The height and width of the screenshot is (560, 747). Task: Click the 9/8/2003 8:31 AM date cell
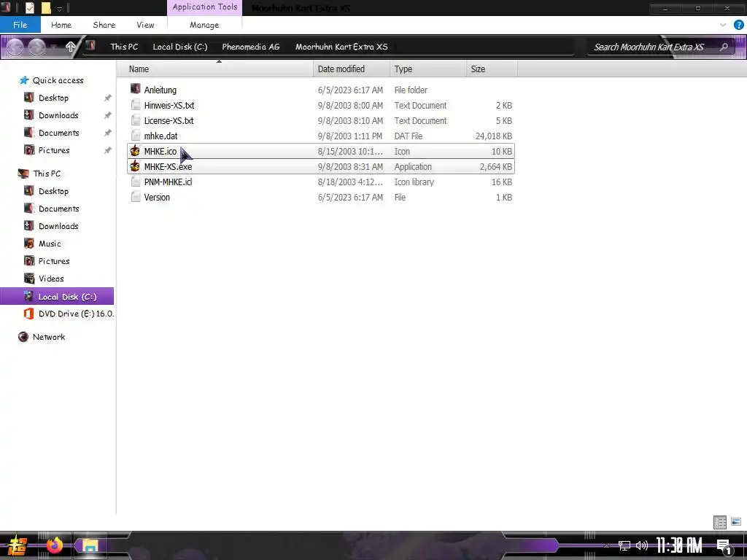tap(350, 167)
